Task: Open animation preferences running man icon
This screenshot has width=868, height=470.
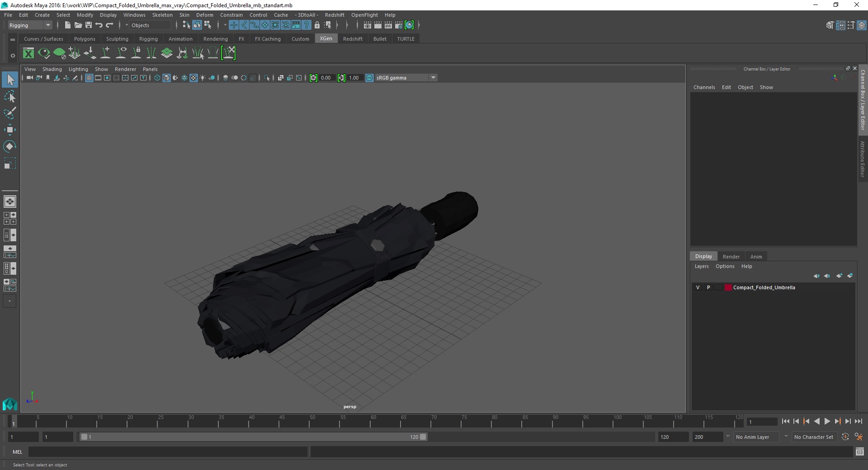Action: click(859, 437)
